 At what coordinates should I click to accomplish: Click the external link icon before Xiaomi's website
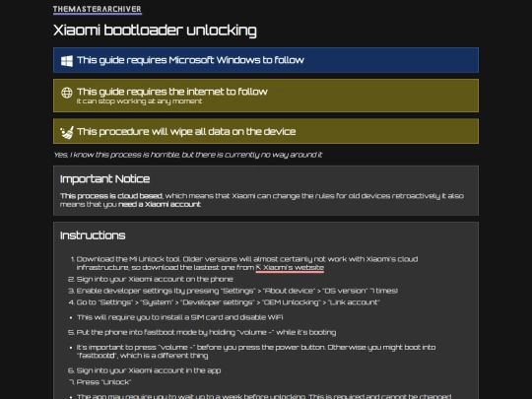point(258,267)
